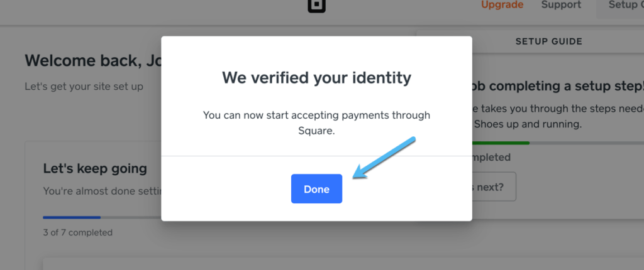Image resolution: width=644 pixels, height=270 pixels.
Task: Click the accepting payments message in dialog
Action: pyautogui.click(x=316, y=124)
